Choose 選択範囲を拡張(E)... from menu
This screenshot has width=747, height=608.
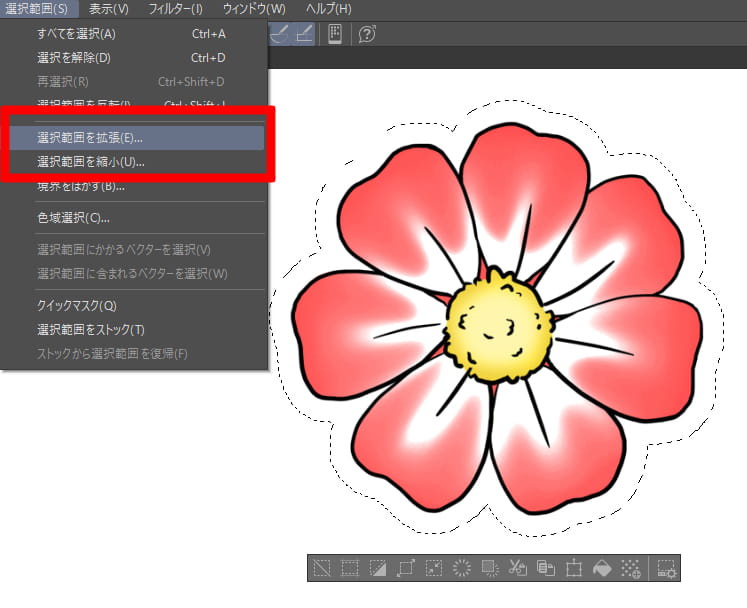coord(89,137)
